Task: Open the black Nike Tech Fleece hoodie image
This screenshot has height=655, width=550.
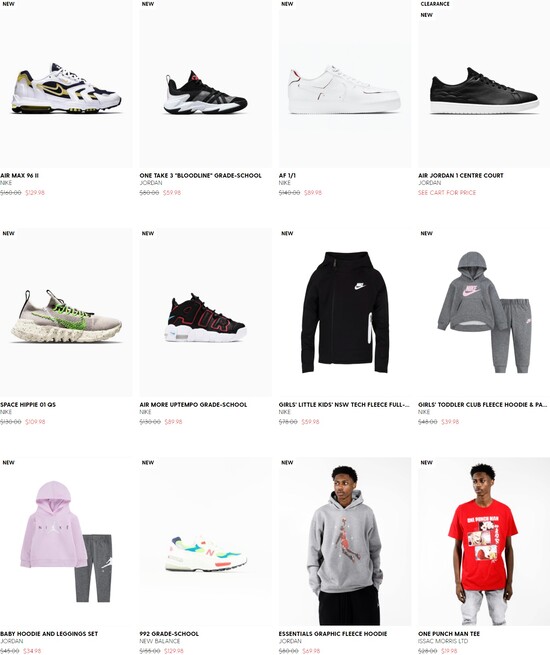Action: coord(345,312)
